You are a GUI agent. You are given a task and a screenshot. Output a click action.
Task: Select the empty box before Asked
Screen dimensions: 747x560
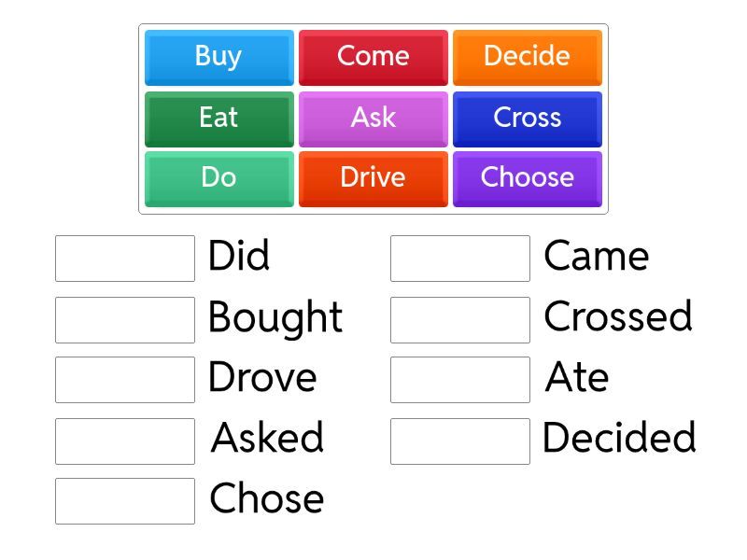click(125, 441)
